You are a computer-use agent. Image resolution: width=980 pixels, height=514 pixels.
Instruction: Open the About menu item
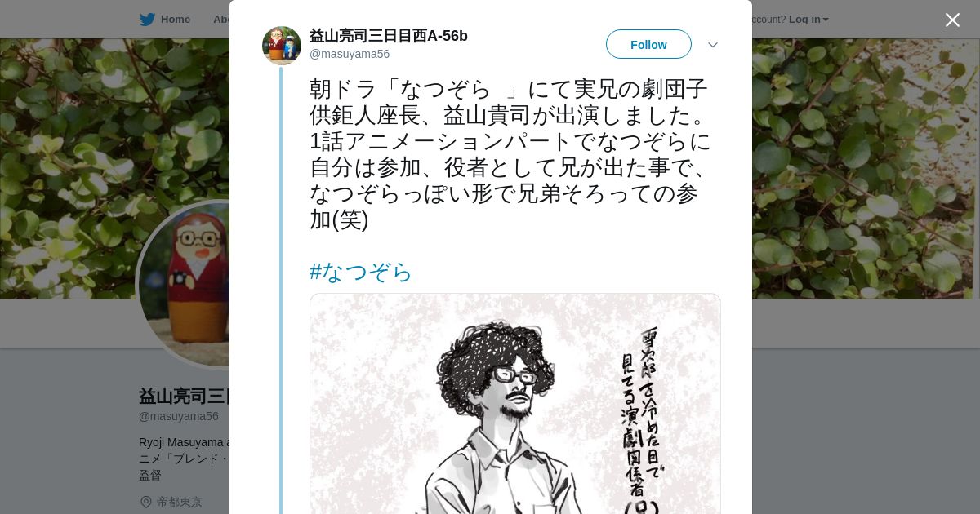click(220, 20)
